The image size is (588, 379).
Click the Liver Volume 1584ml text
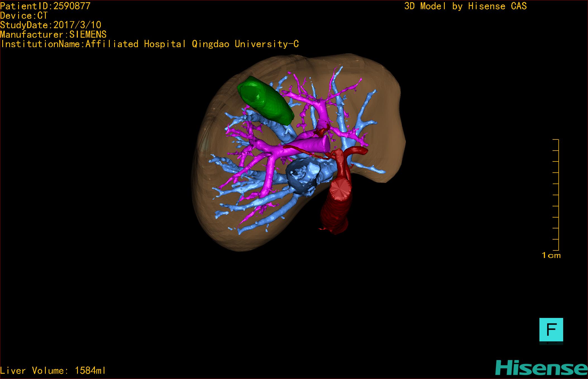[53, 371]
